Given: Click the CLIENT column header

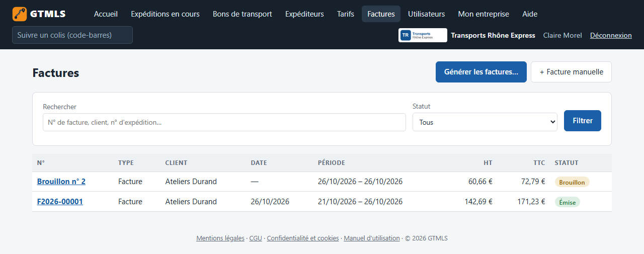Looking at the screenshot, I should click(x=176, y=163).
